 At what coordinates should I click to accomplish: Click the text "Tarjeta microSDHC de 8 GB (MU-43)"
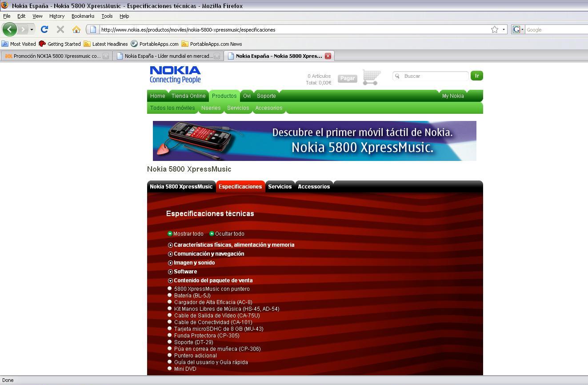[219, 329]
